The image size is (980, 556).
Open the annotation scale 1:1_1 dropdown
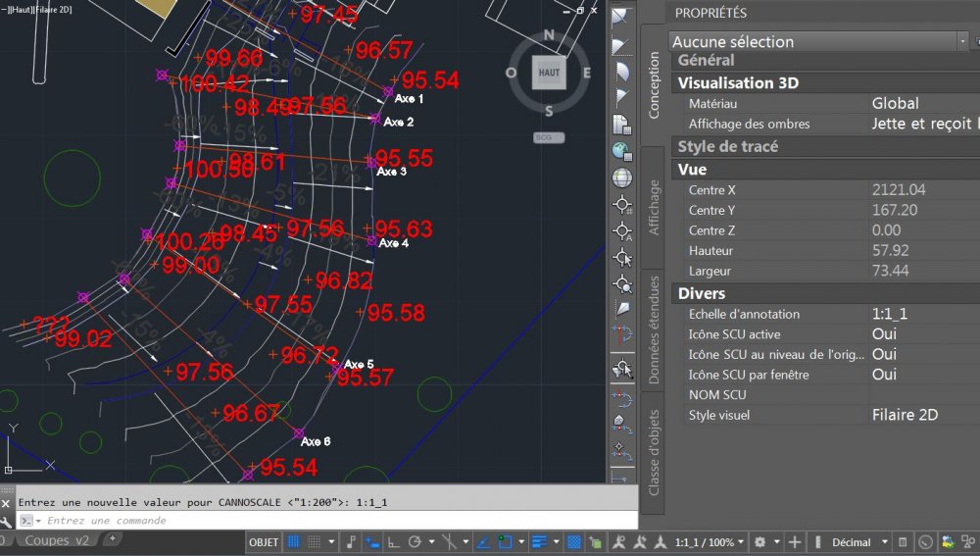[710, 542]
